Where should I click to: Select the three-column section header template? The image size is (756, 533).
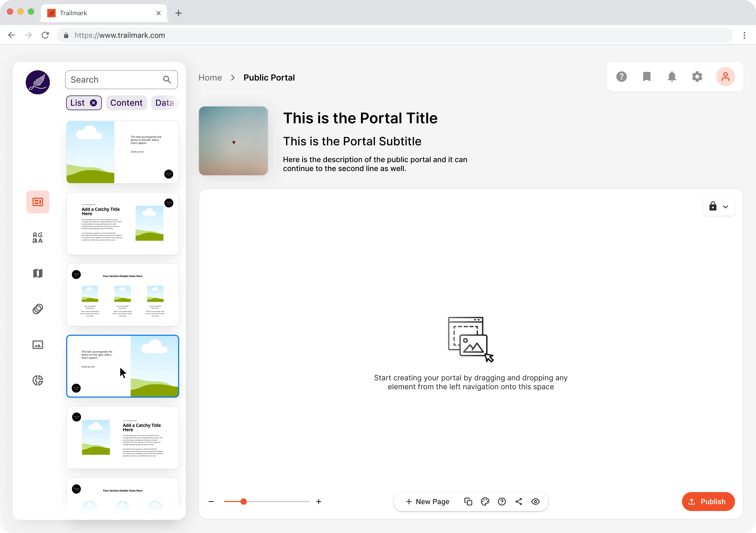click(x=122, y=295)
